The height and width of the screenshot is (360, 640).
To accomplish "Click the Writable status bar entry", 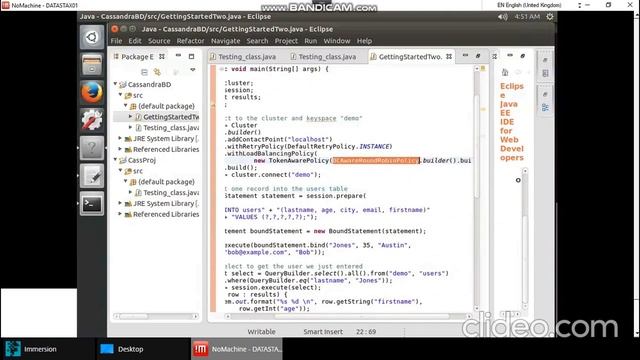I will [262, 332].
